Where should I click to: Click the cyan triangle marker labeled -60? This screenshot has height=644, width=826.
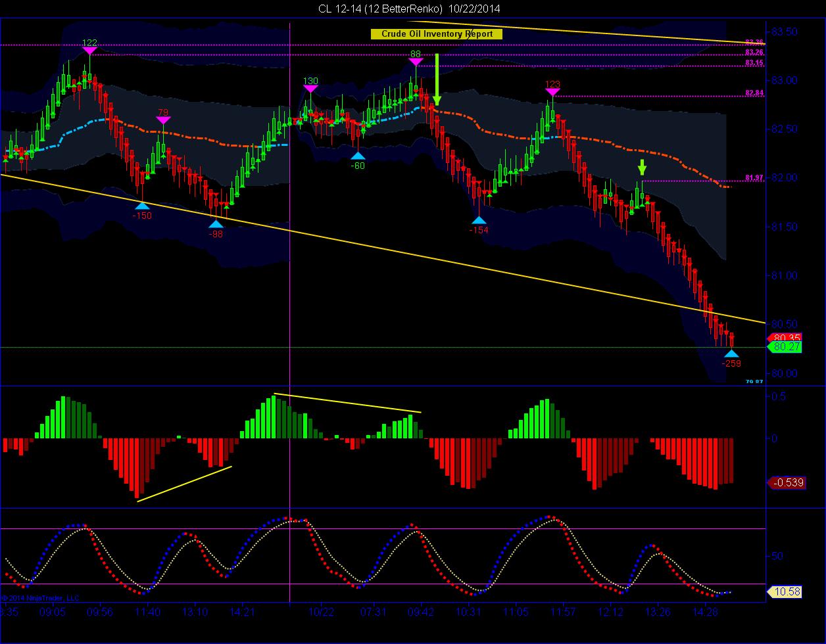pos(357,156)
